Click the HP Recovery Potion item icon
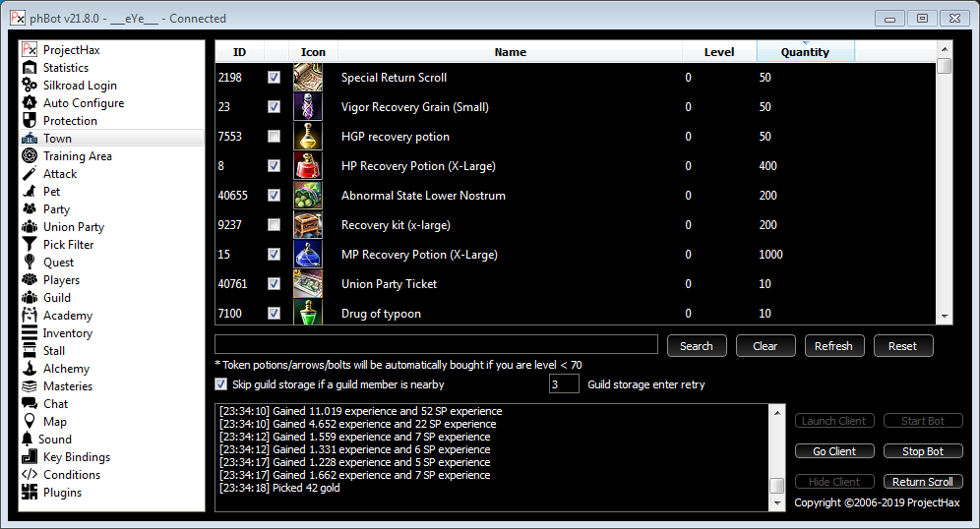The height and width of the screenshot is (529, 980). tap(308, 166)
